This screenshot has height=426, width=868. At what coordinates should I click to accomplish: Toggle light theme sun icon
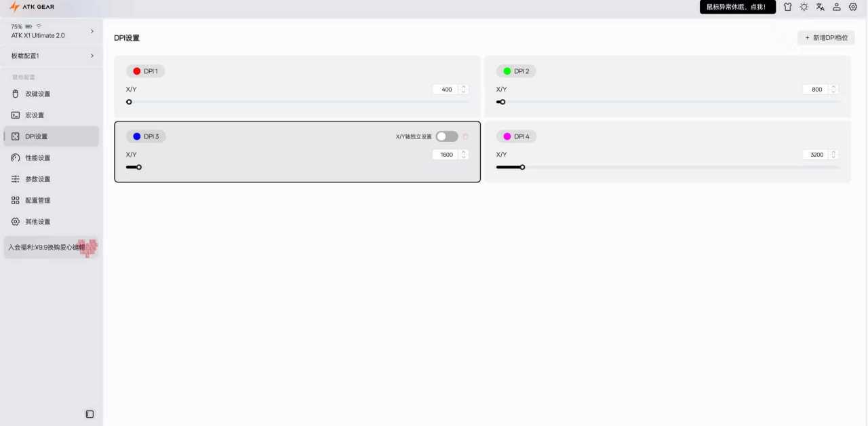(x=804, y=7)
